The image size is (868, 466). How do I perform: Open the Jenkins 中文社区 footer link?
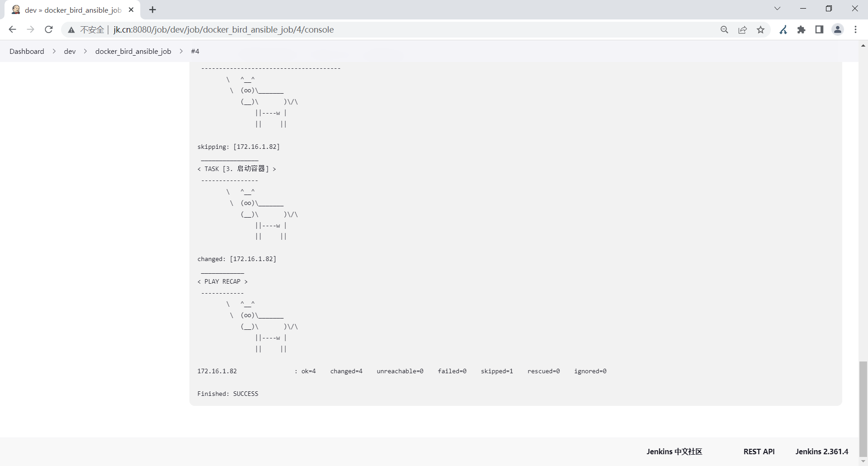[674, 452]
